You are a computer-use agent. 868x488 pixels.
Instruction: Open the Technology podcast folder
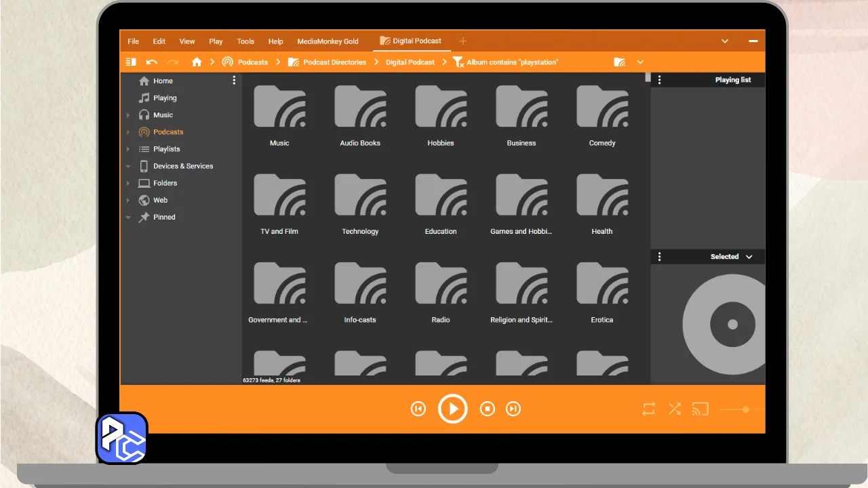[x=360, y=203]
